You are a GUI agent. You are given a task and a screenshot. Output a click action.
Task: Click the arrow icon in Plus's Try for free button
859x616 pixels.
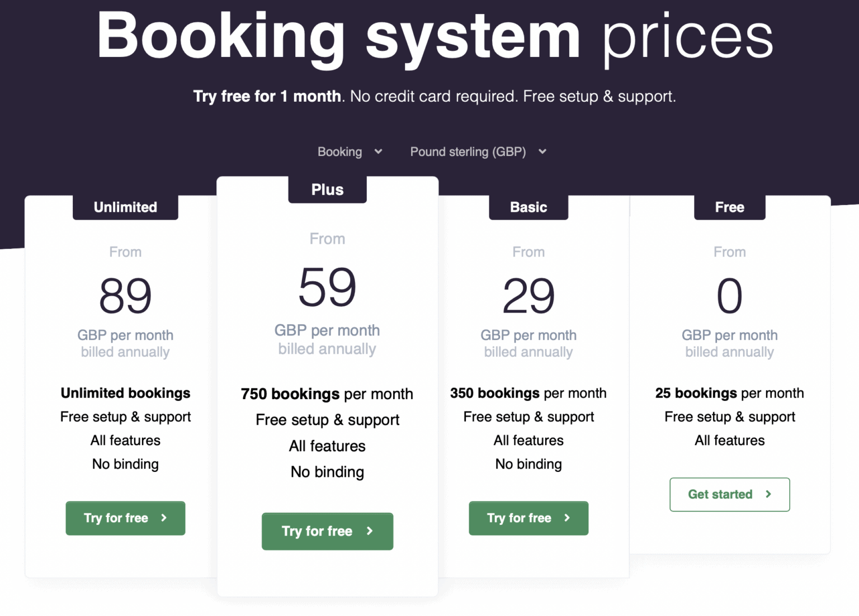(370, 531)
